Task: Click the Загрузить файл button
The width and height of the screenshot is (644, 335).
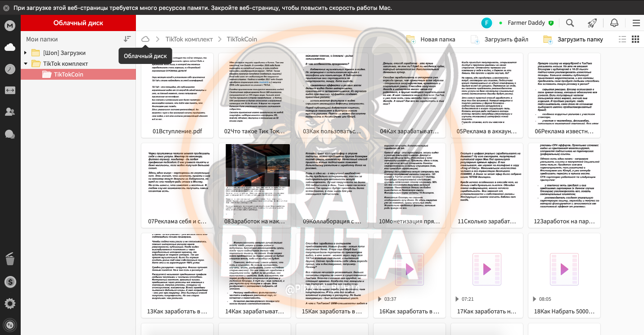Action: click(499, 39)
